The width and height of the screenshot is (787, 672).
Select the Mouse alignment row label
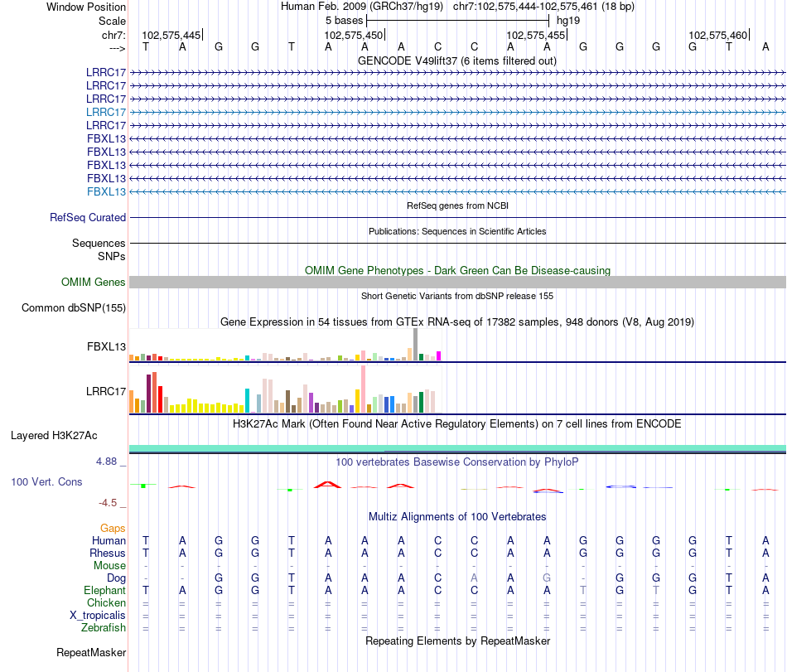tap(109, 566)
